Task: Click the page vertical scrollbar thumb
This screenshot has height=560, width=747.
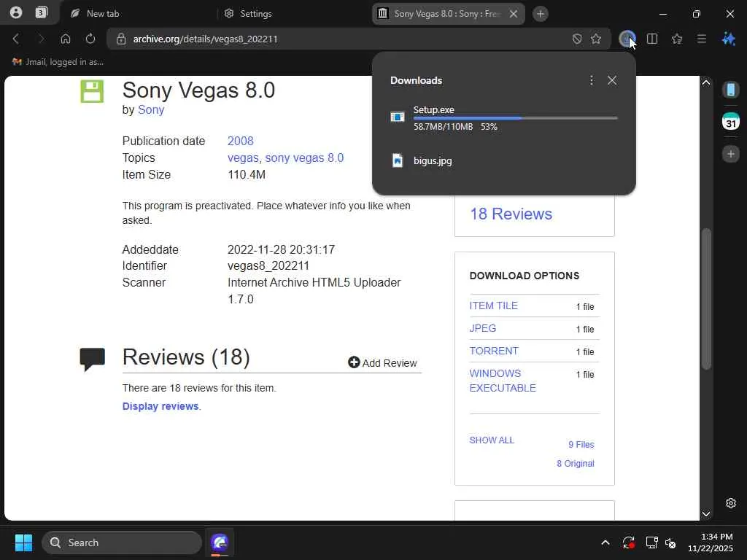Action: click(706, 299)
